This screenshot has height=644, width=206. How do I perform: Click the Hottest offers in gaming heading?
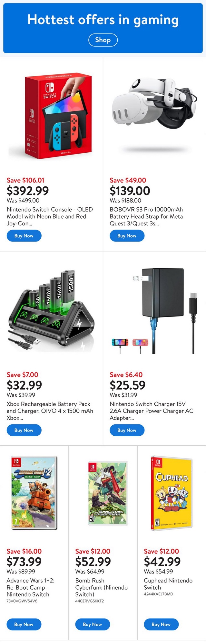pos(103,20)
